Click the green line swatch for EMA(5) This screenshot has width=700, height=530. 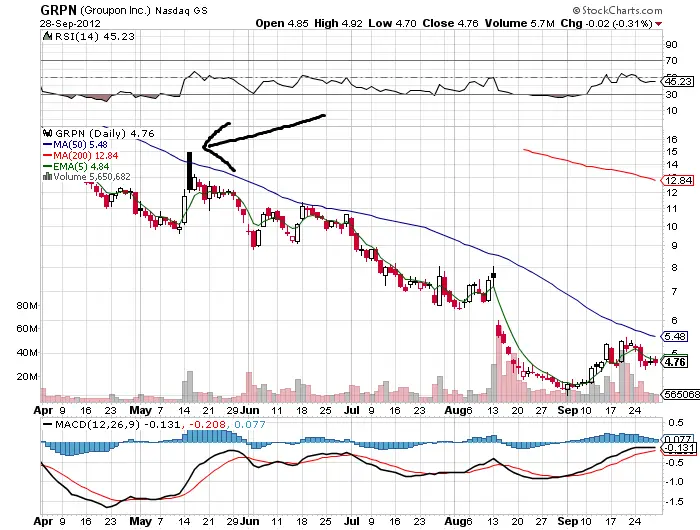48,166
